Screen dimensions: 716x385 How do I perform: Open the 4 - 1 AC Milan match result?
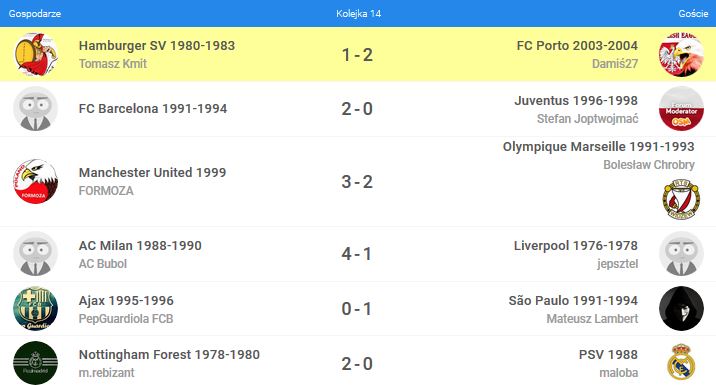click(x=357, y=254)
